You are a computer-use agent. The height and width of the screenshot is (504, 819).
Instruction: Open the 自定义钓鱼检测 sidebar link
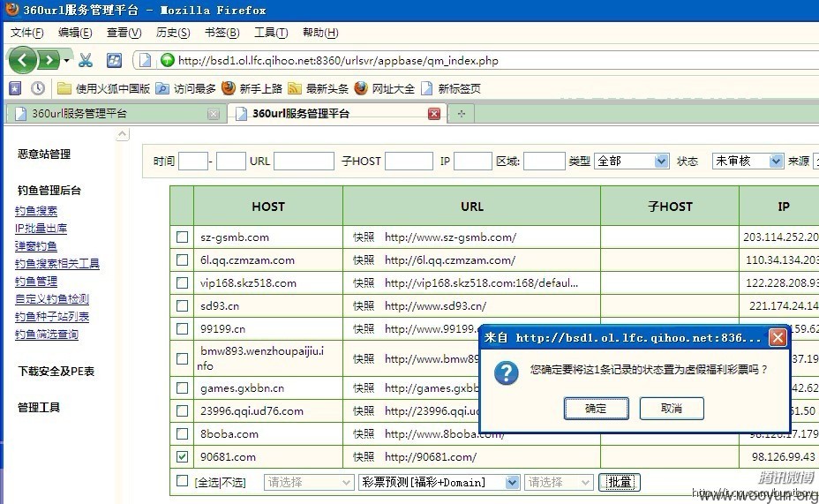click(52, 298)
